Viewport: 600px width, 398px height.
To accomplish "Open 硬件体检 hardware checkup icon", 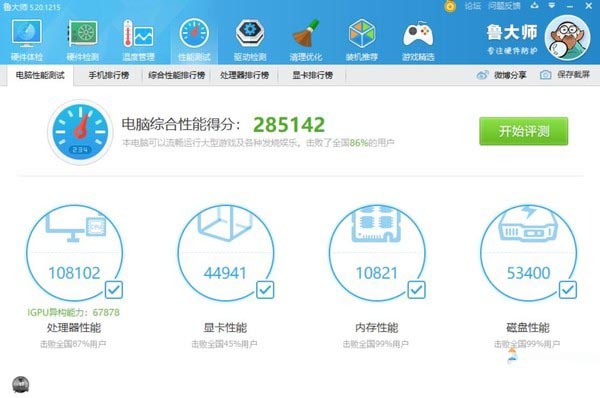I will coord(26,34).
